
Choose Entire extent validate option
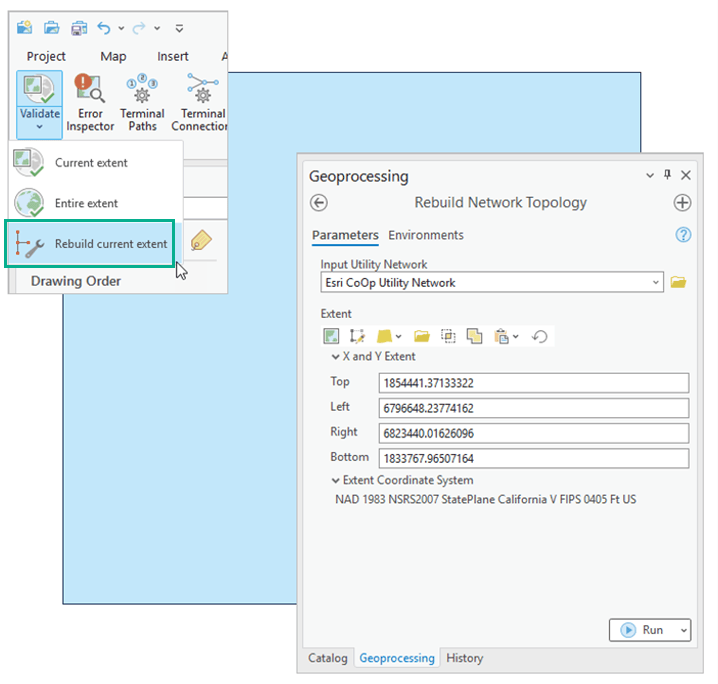[95, 203]
